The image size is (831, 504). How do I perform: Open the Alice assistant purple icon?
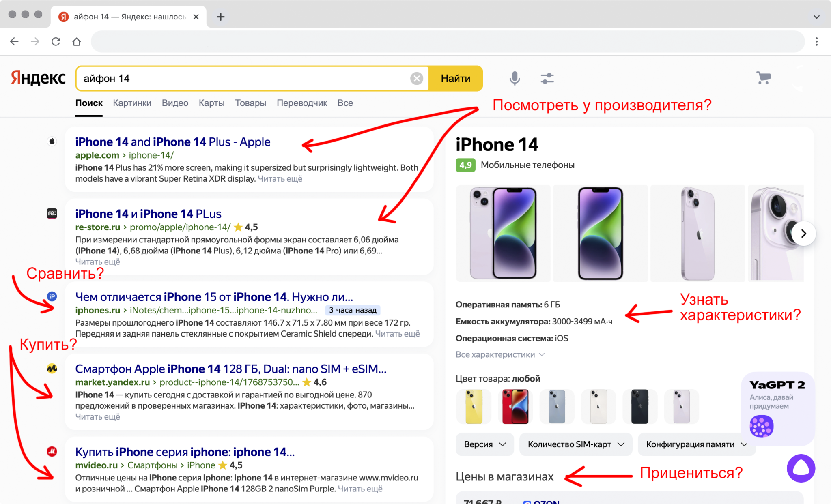(x=801, y=468)
